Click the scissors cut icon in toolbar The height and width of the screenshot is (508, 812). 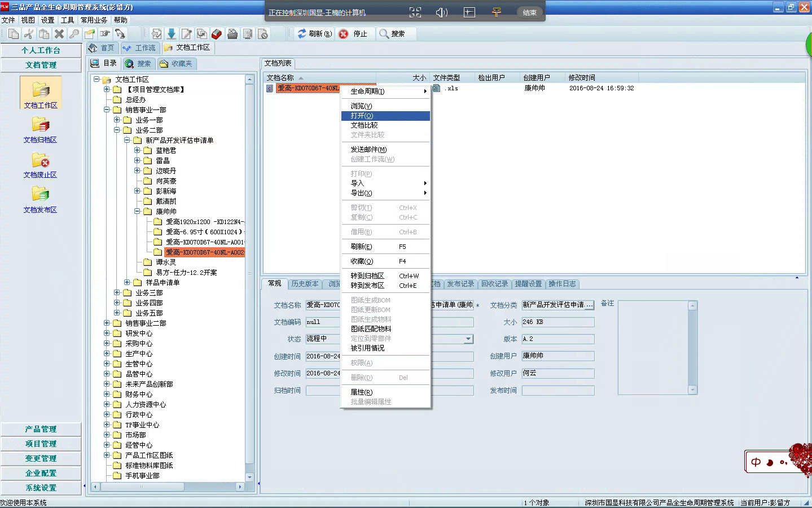29,34
